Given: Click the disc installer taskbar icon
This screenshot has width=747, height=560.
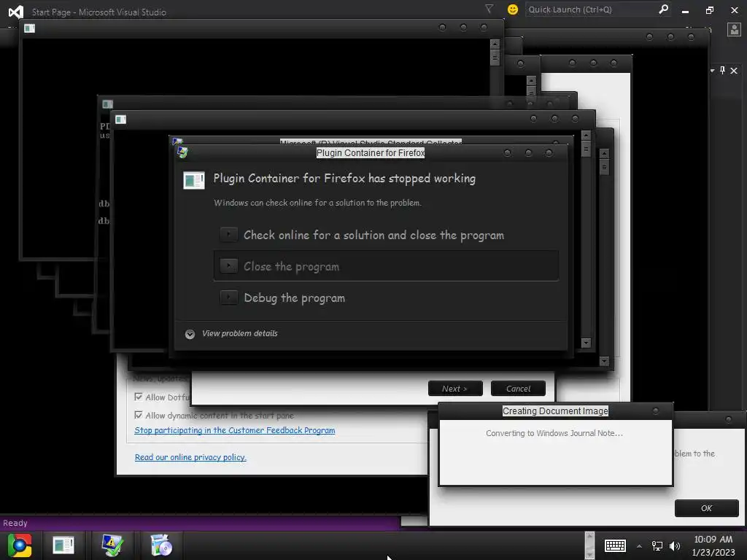Looking at the screenshot, I should pyautogui.click(x=161, y=545).
